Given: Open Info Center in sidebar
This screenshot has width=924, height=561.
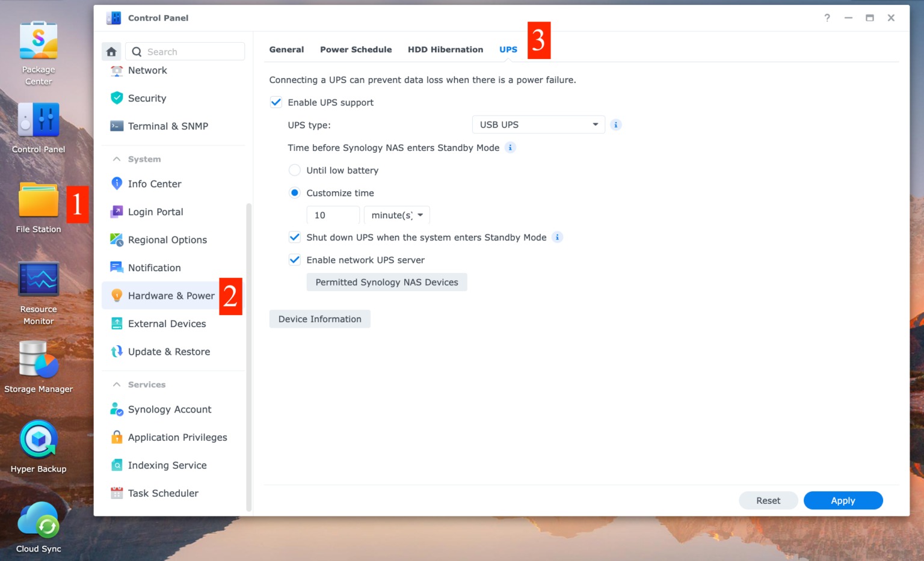Looking at the screenshot, I should coord(173,183).
